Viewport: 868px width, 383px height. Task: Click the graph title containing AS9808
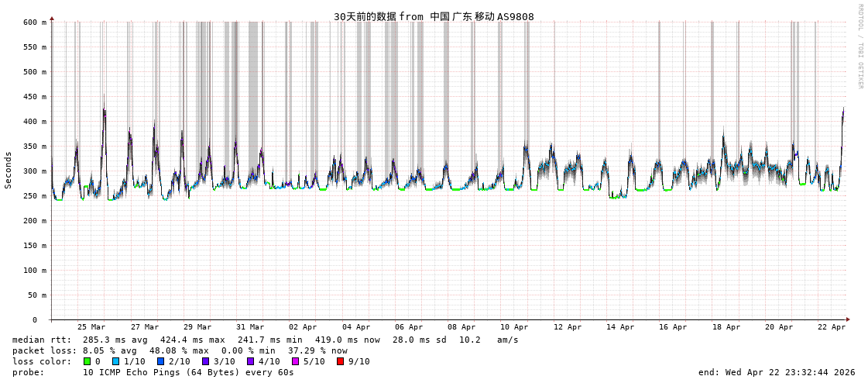pos(434,16)
